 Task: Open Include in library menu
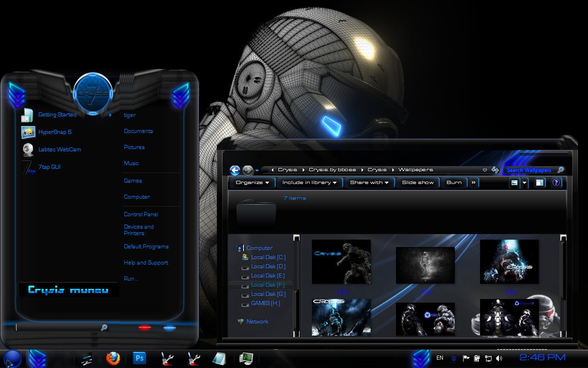click(x=309, y=183)
